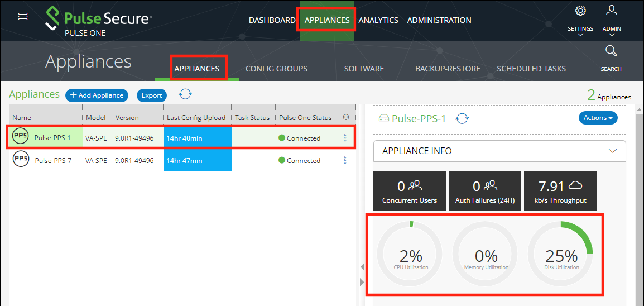The width and height of the screenshot is (644, 306).
Task: Refresh the appliances list
Action: point(185,95)
